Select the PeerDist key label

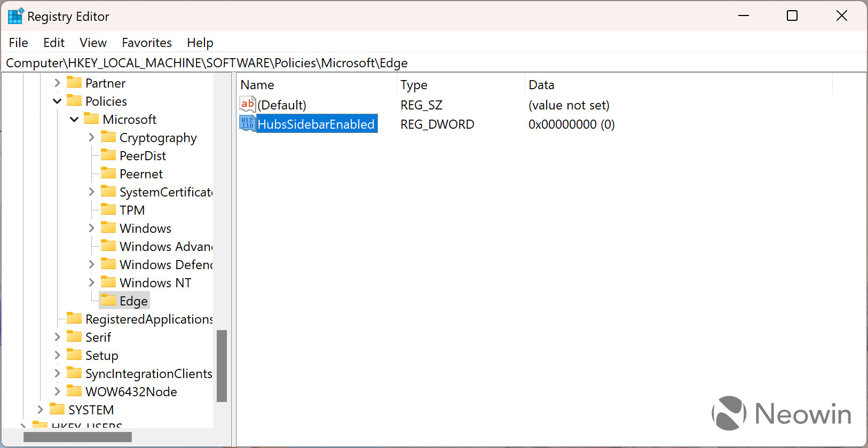coord(143,156)
